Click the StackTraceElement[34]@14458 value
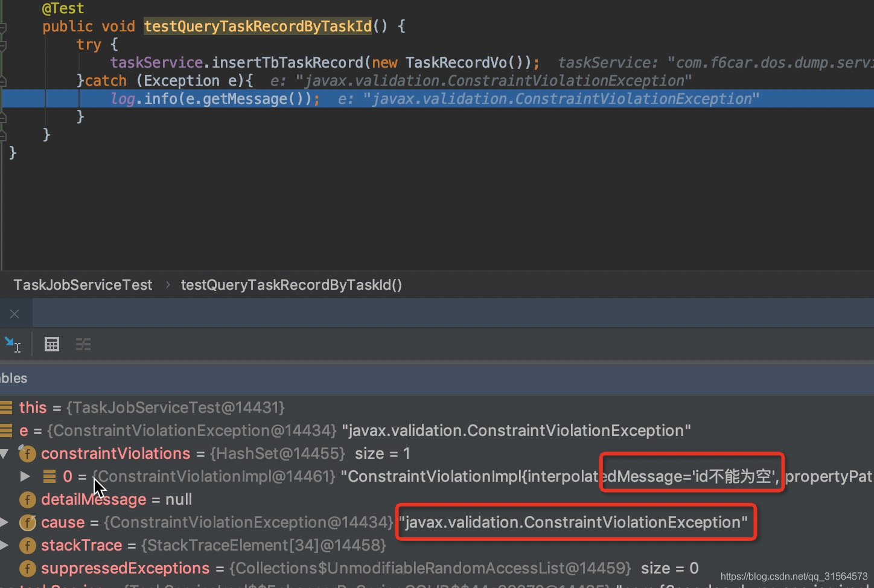Viewport: 874px width, 588px height. click(x=263, y=545)
